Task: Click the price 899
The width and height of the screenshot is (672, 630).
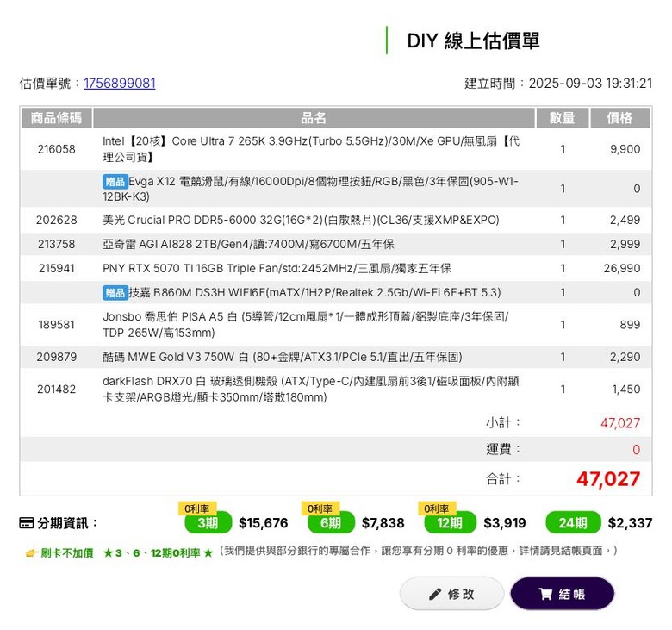Action: tap(630, 325)
